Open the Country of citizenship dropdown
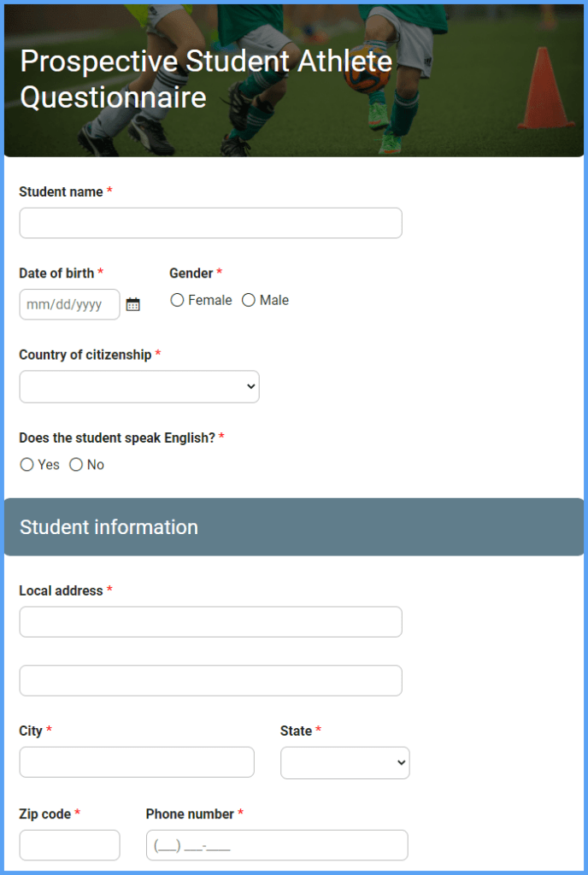Viewport: 588px width, 875px height. pos(139,386)
